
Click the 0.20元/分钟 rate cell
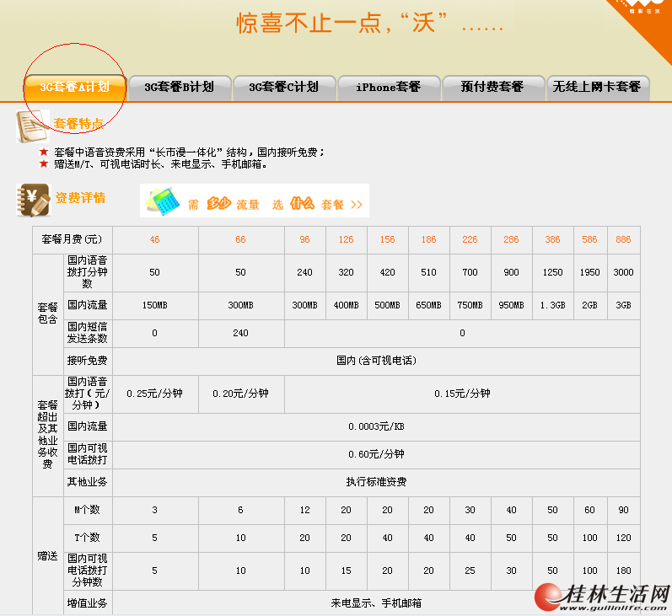(241, 394)
